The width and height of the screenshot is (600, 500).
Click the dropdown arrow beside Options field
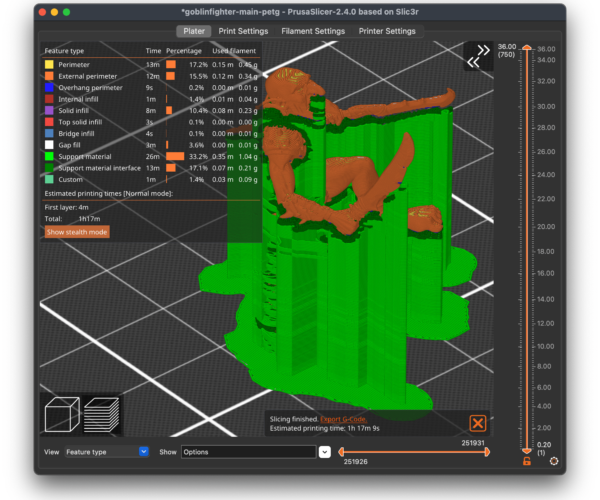324,452
